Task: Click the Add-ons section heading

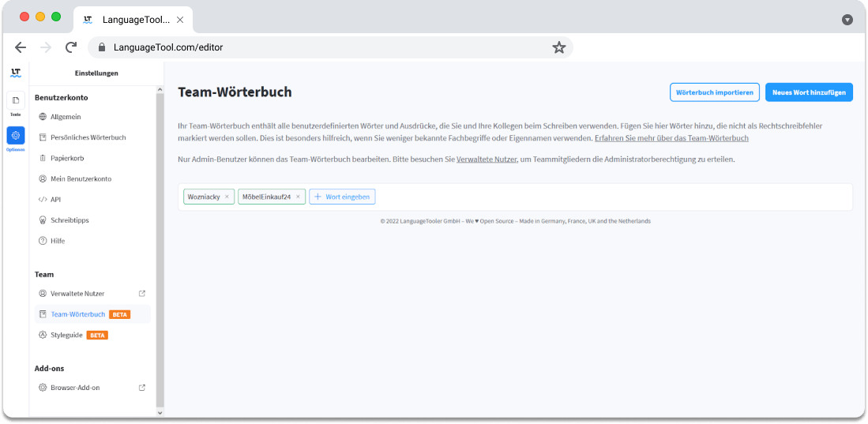Action: click(x=49, y=369)
